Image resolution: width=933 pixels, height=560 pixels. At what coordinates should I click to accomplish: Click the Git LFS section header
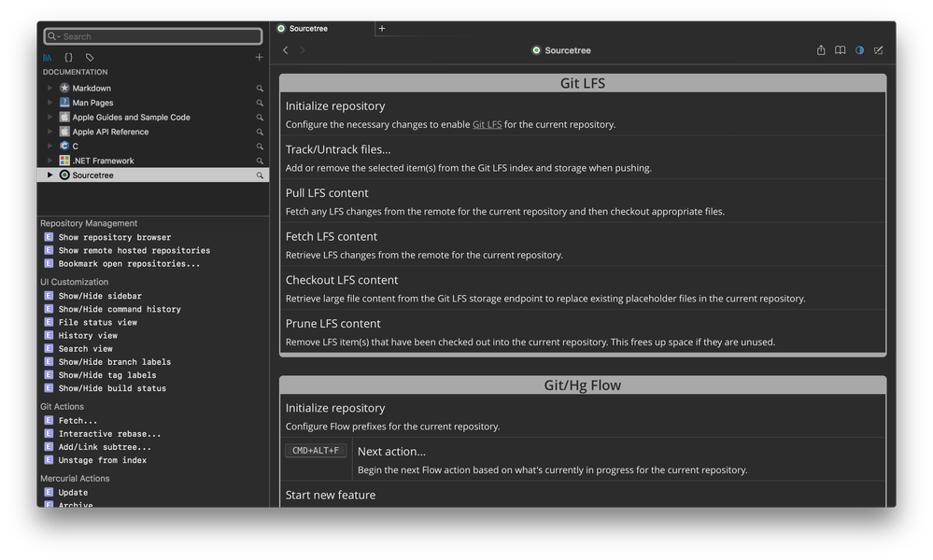[x=583, y=83]
